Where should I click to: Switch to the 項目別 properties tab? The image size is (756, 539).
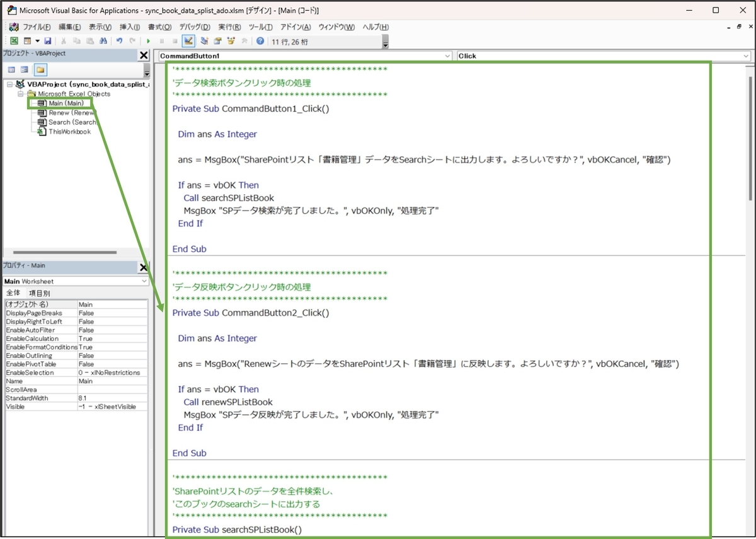(x=40, y=293)
